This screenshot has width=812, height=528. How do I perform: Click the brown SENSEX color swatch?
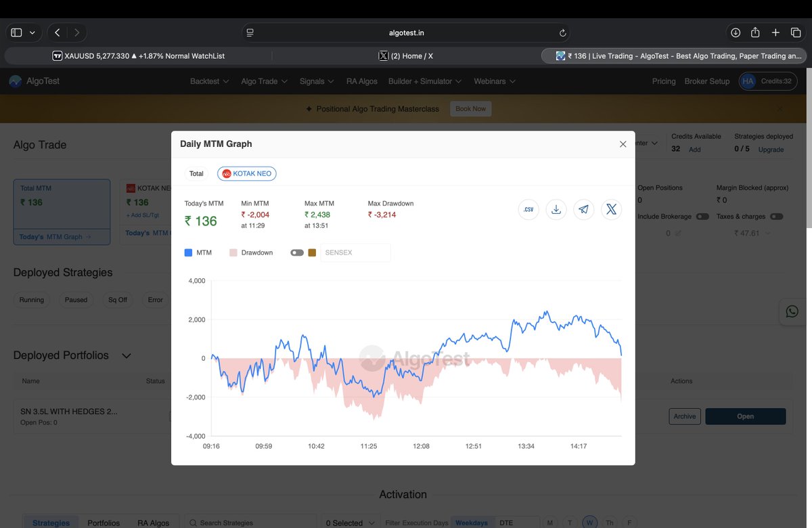312,252
